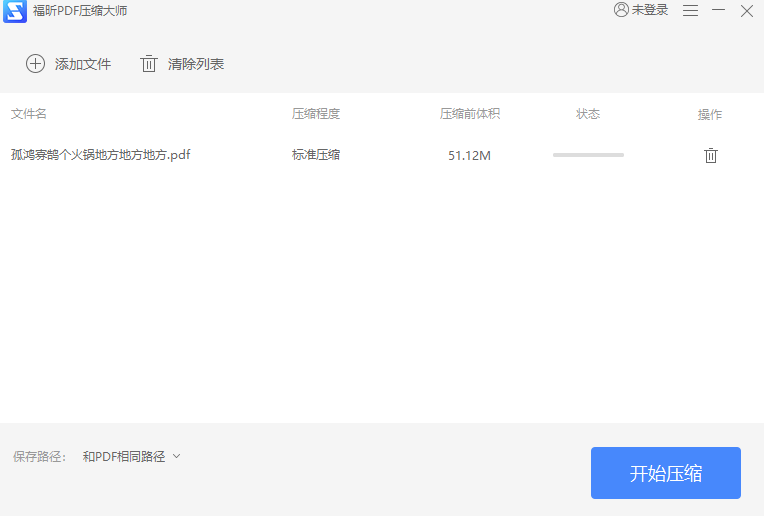Start compression with 开始压缩 button
764x516 pixels.
coord(665,473)
